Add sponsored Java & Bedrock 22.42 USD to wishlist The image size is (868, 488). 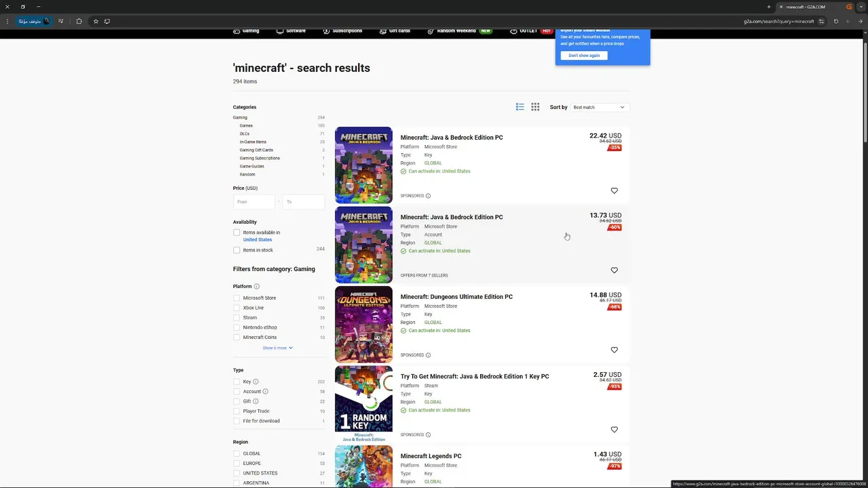[x=614, y=190]
